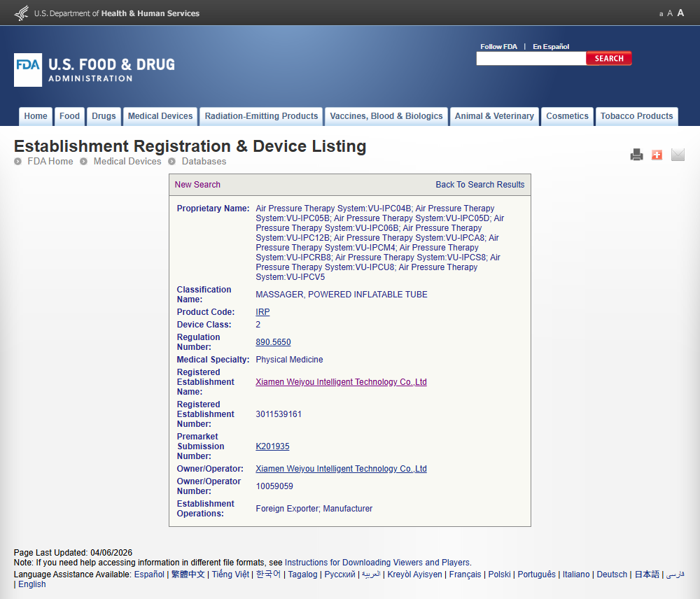The width and height of the screenshot is (700, 599).
Task: Click Databases breadcrumb link
Action: pyautogui.click(x=204, y=161)
